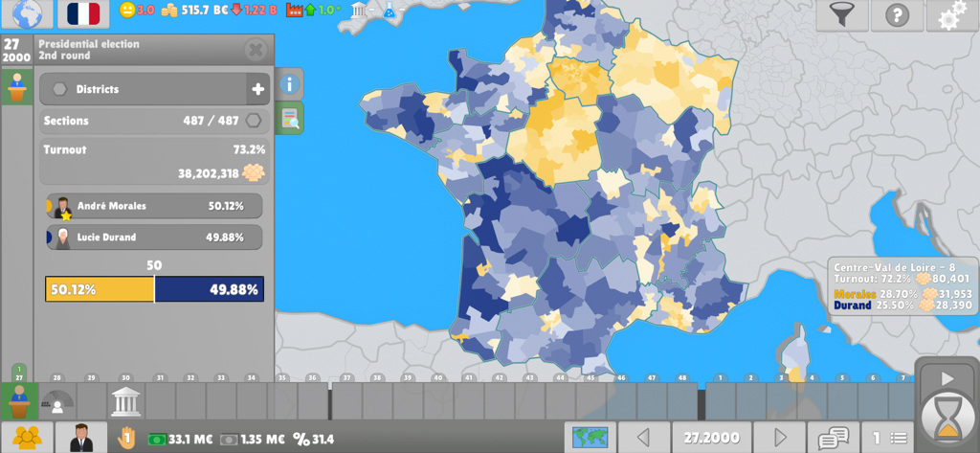Open the parliament building icon in top bar
The width and height of the screenshot is (980, 453).
pos(359,10)
